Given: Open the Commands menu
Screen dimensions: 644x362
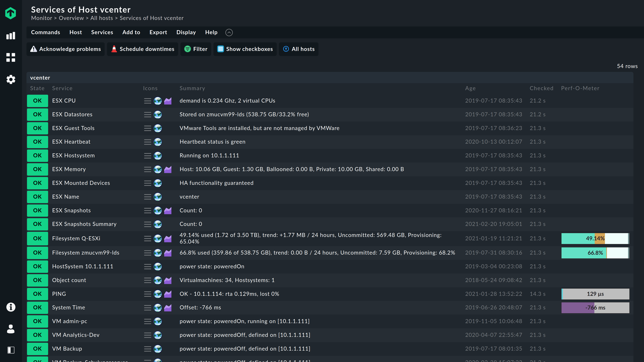Looking at the screenshot, I should coord(45,32).
